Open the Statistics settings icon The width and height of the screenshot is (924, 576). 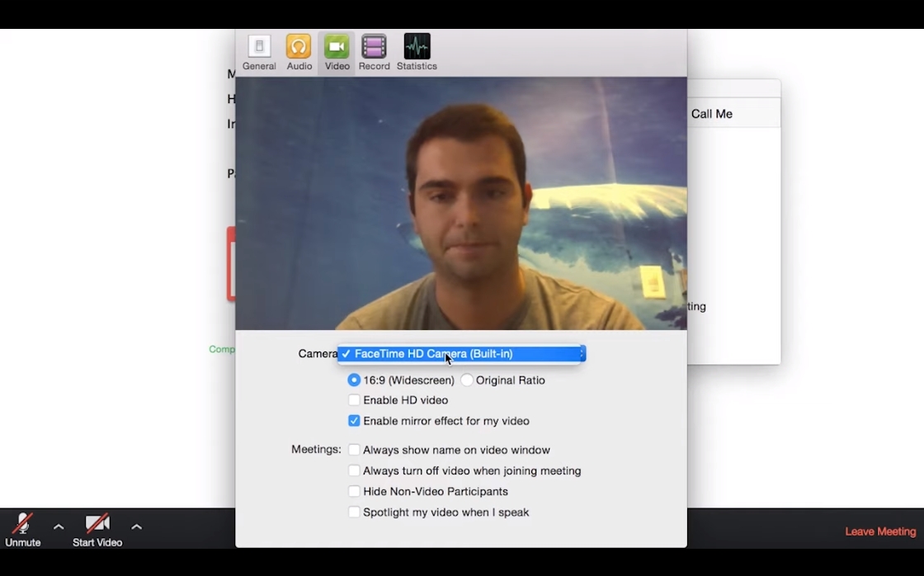417,47
